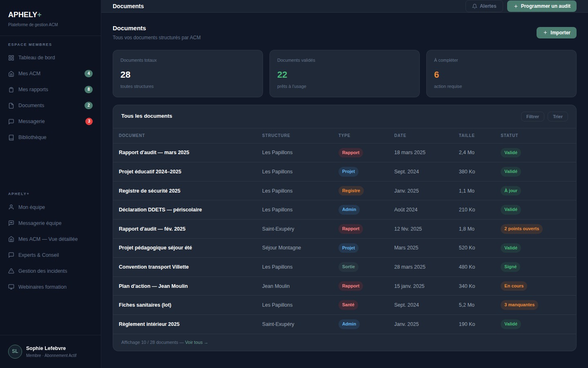Open the Trier sort options
Viewport: 588px width, 368px height.
[557, 117]
